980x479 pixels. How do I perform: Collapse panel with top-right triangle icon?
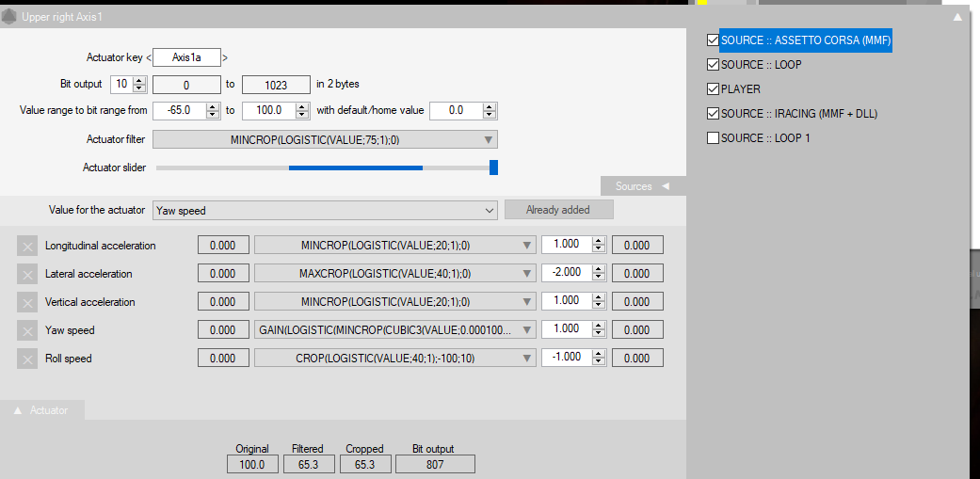tap(957, 17)
